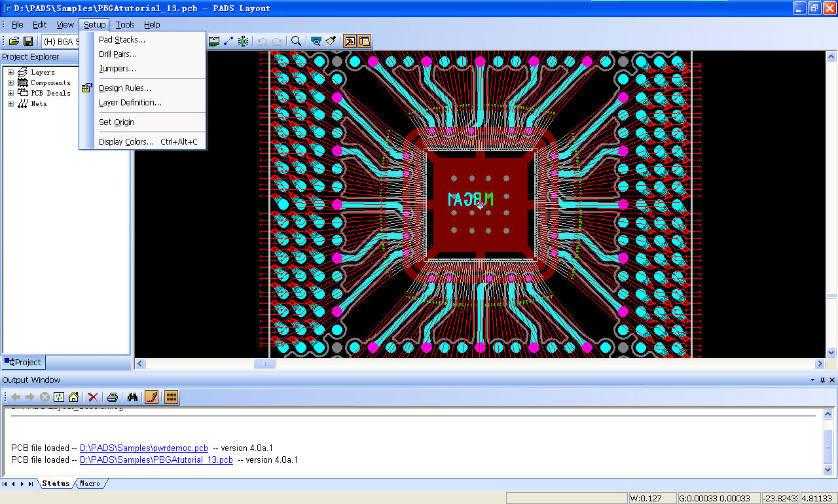
Task: Toggle the pen highlight button in Output Window
Action: [x=152, y=397]
